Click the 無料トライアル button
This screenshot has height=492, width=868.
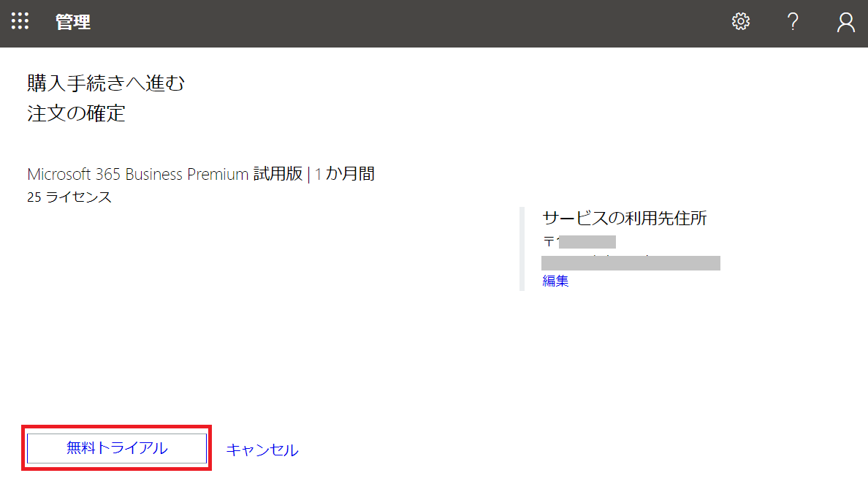pyautogui.click(x=117, y=447)
